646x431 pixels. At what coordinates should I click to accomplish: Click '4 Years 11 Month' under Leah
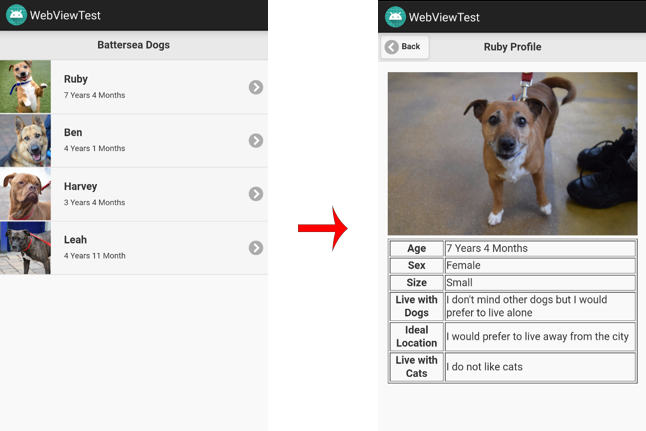[x=94, y=255]
